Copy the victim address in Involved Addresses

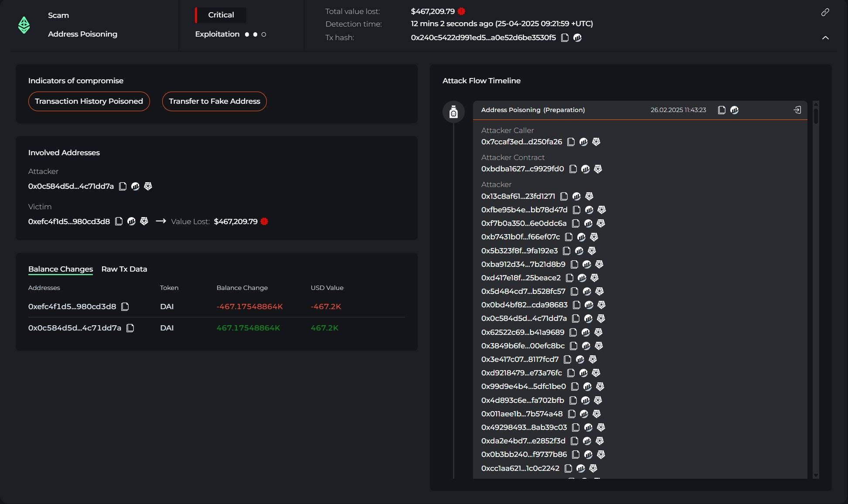[119, 221]
